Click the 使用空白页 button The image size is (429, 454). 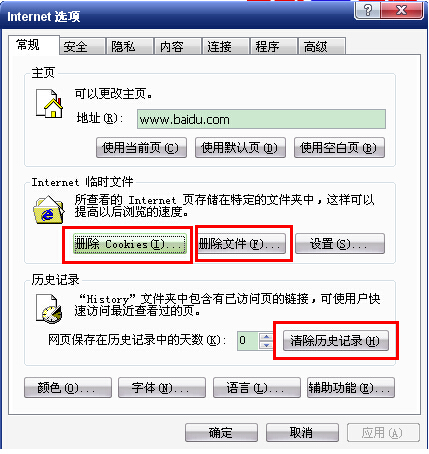339,147
